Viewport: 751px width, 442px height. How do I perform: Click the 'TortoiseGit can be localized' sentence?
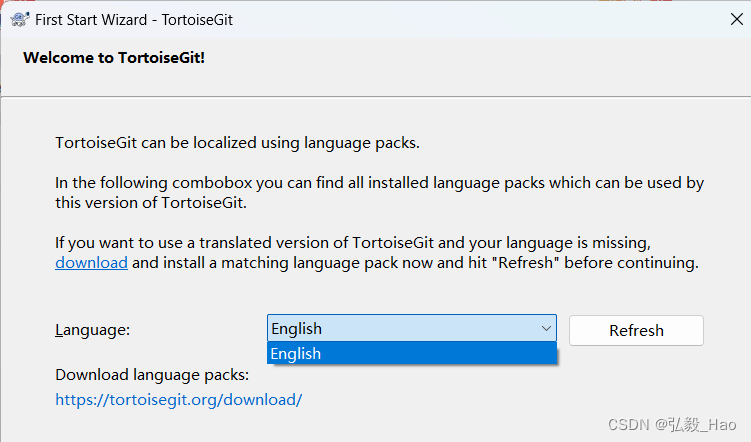point(237,142)
